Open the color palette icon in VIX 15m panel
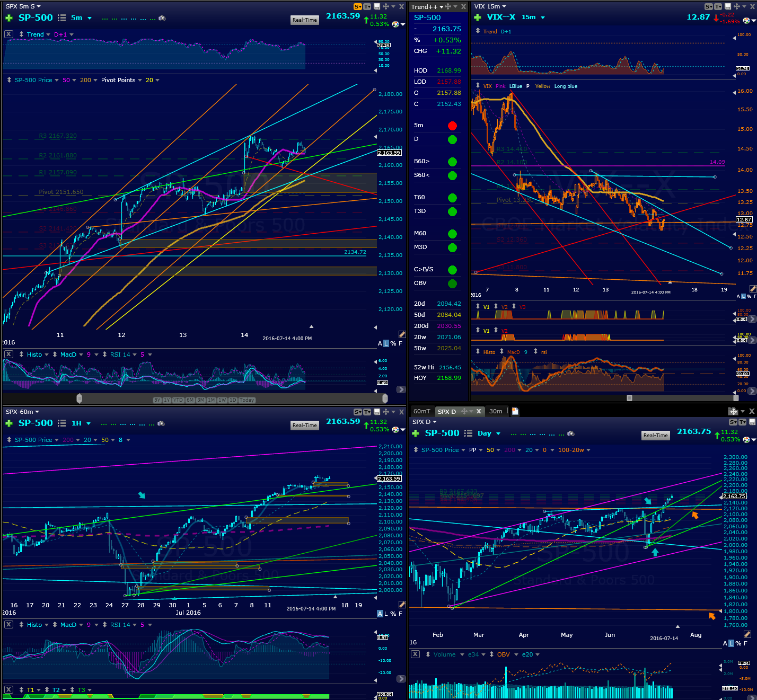The height and width of the screenshot is (700, 757). (746, 21)
